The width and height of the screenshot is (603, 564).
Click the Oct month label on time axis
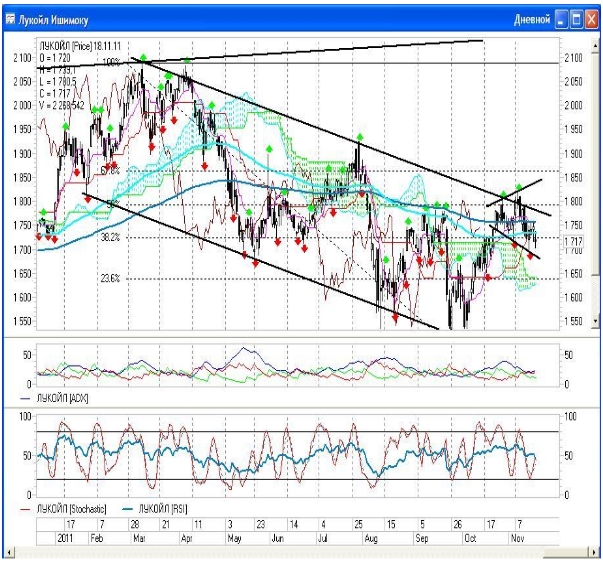tap(470, 538)
